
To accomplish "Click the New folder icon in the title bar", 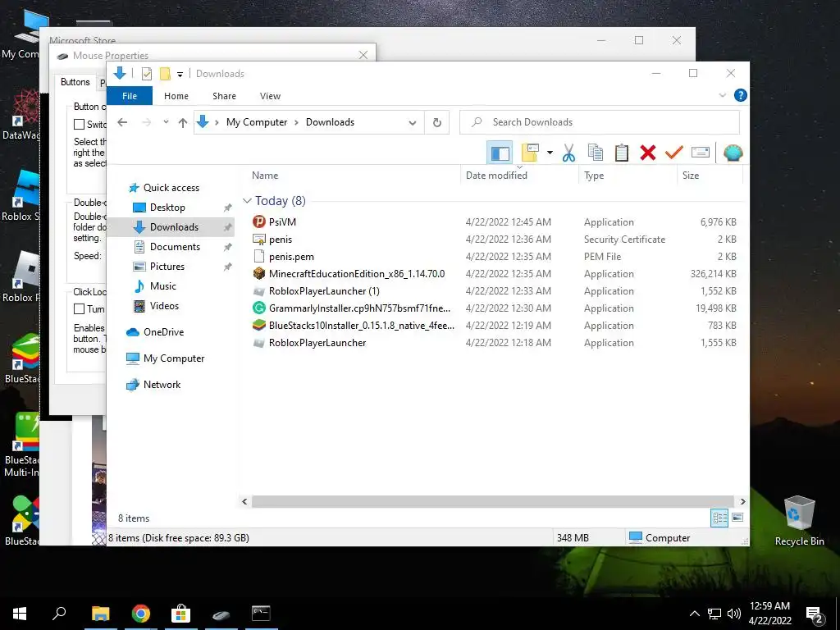I will point(165,74).
